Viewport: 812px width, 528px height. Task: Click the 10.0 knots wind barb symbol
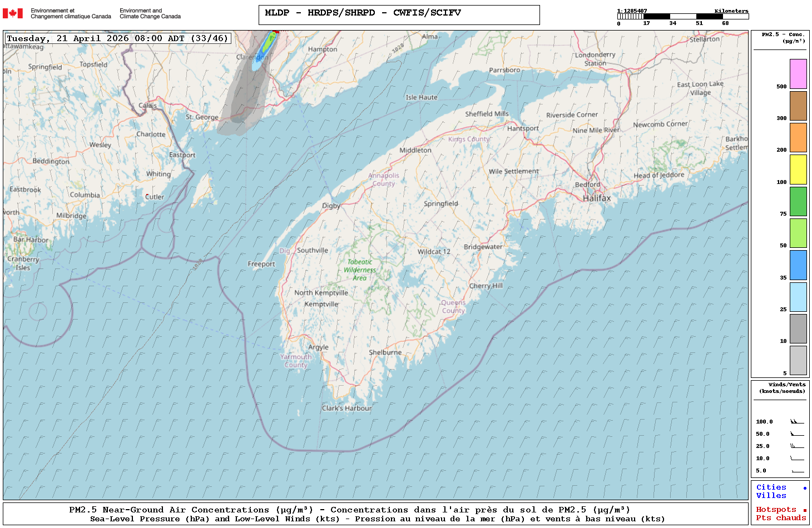click(x=797, y=459)
